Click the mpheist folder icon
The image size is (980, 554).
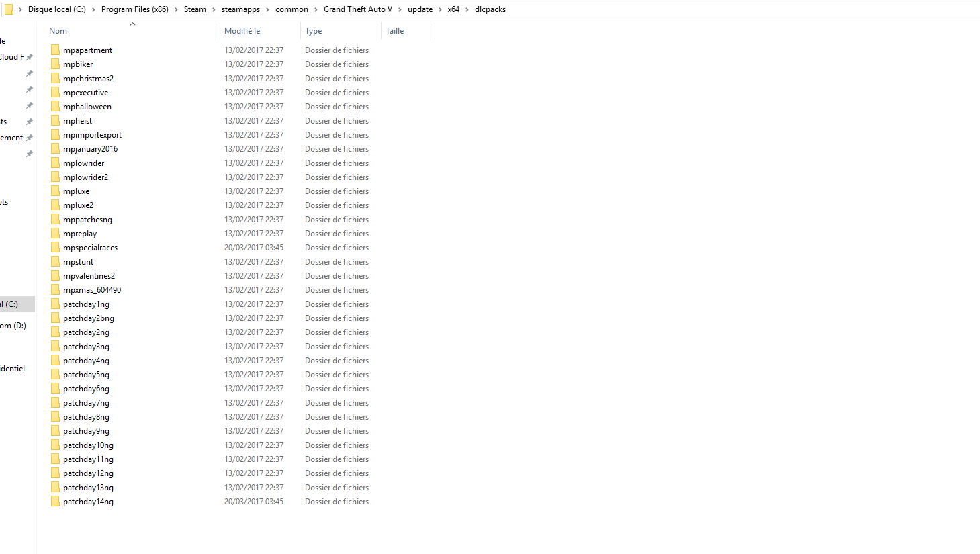point(55,120)
